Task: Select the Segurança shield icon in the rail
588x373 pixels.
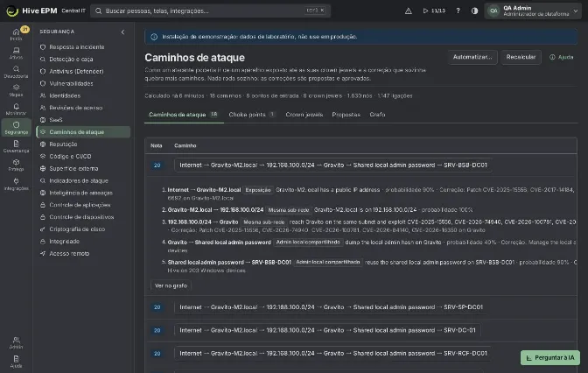Action: (x=16, y=128)
